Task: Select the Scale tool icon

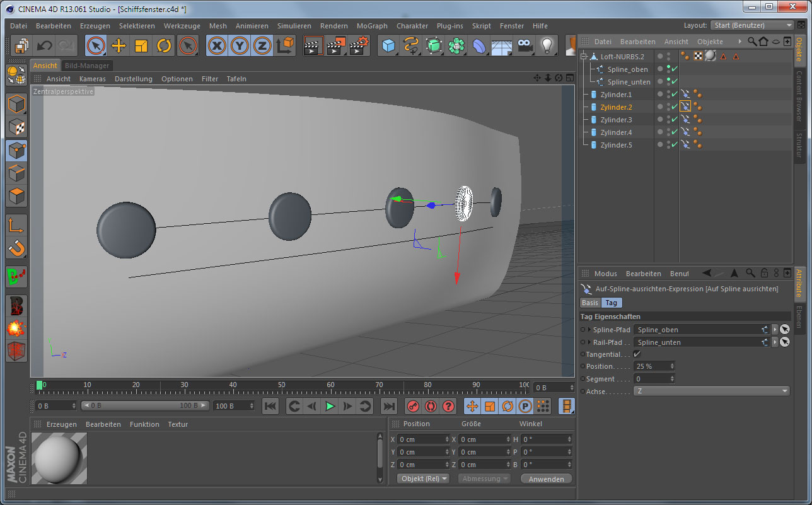Action: coord(141,45)
